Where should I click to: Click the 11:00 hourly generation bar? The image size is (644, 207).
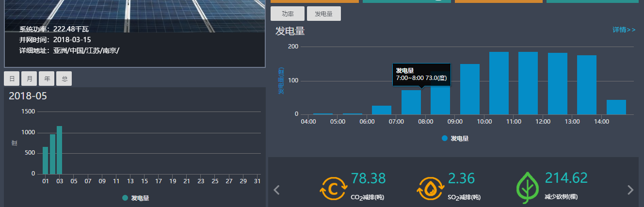528,83
